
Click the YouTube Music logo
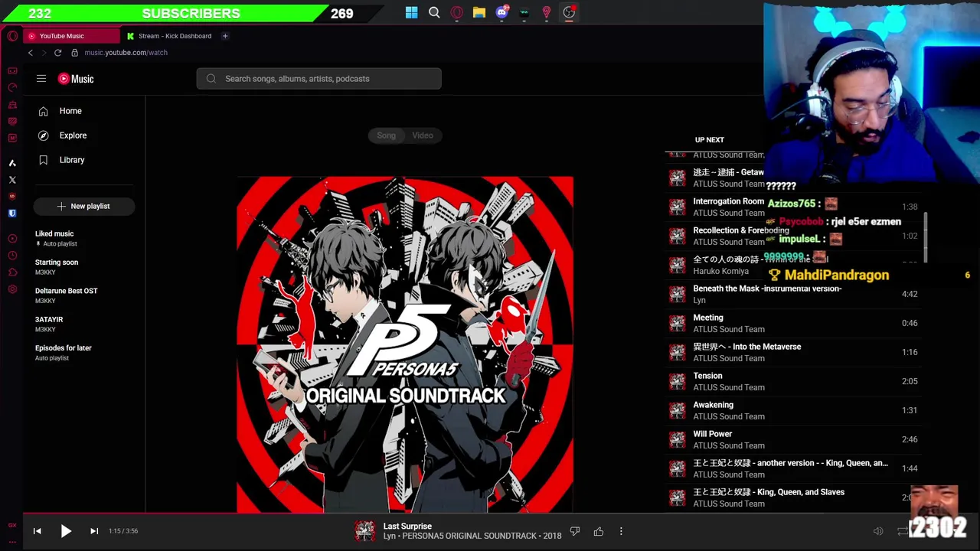(76, 79)
